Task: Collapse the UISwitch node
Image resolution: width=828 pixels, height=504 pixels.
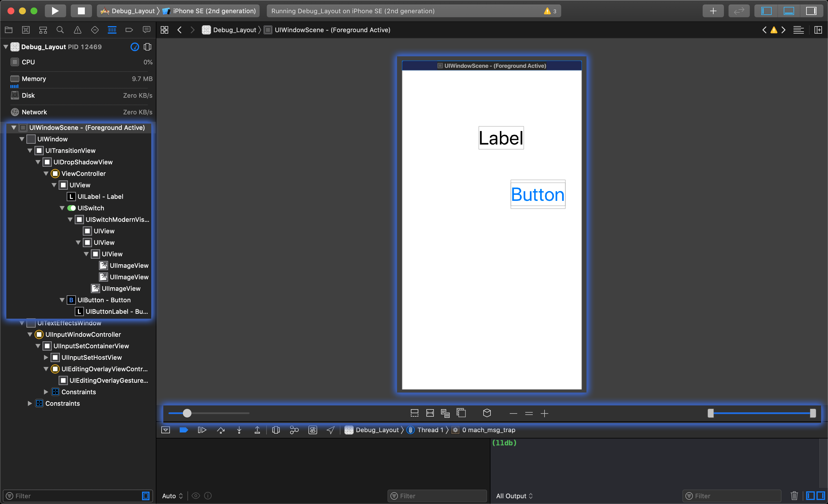Action: pyautogui.click(x=62, y=208)
